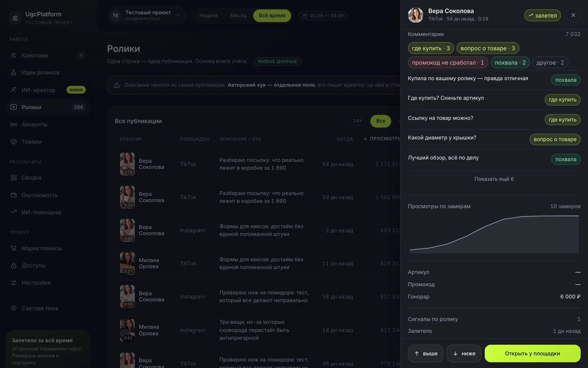
Task: Toggle Светлая тема theme switch
Action: click(48, 308)
